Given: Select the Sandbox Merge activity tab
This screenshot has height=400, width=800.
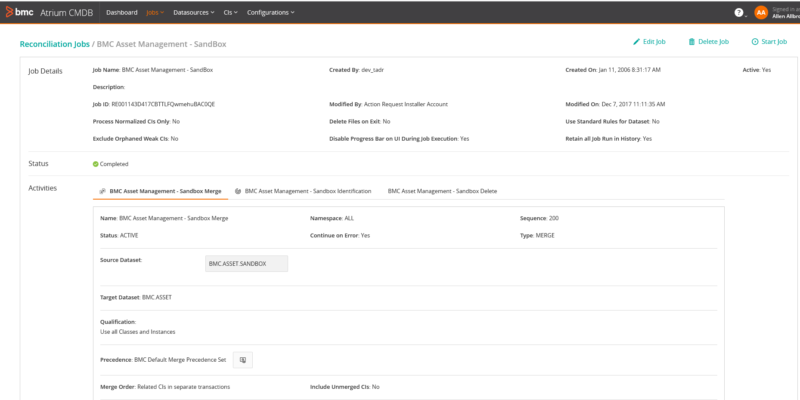Looking at the screenshot, I should click(x=165, y=191).
